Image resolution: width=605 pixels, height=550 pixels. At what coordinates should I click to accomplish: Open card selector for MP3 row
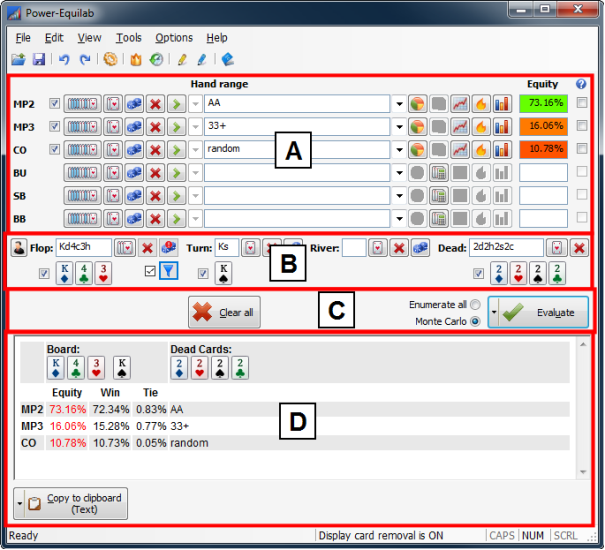[113, 127]
